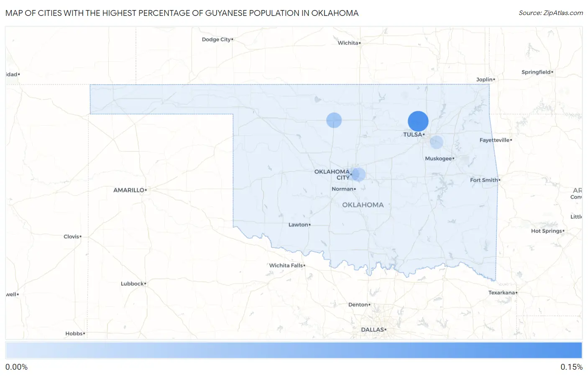Click the color gradient legend bar

coord(294,350)
